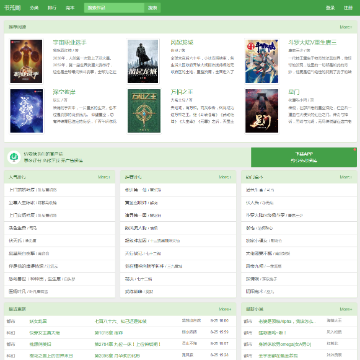
Task: Open the 深空彼岸 title link
Action: 64,92
